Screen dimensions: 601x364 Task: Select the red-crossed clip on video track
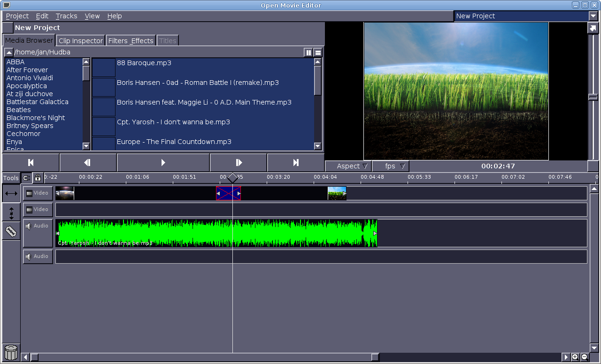[228, 193]
